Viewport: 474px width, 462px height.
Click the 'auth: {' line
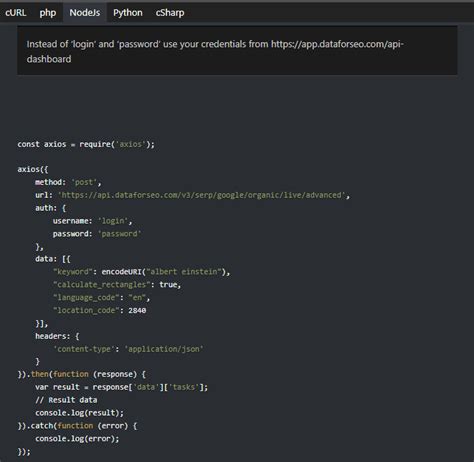point(51,208)
